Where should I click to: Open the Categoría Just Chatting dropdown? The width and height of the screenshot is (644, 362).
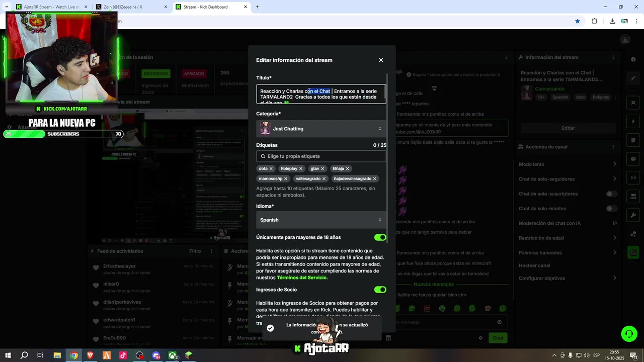point(321,129)
